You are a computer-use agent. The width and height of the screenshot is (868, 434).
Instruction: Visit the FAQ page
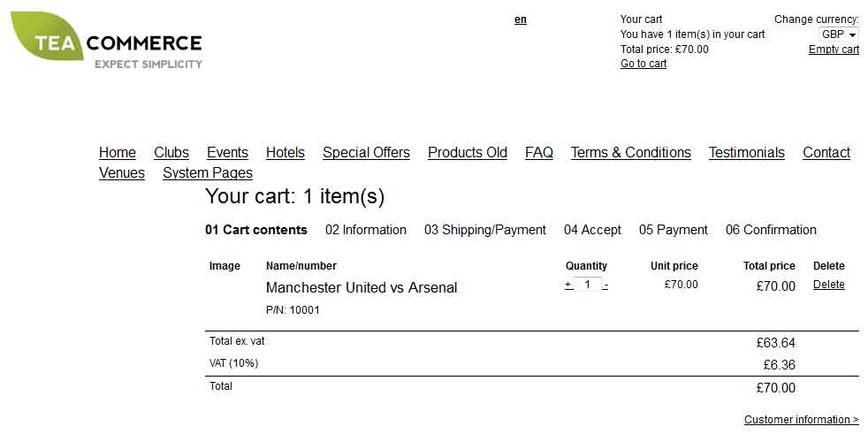pyautogui.click(x=539, y=153)
